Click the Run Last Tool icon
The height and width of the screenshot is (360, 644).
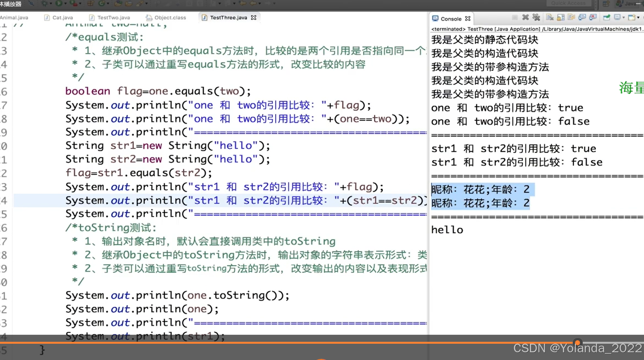(74, 3)
